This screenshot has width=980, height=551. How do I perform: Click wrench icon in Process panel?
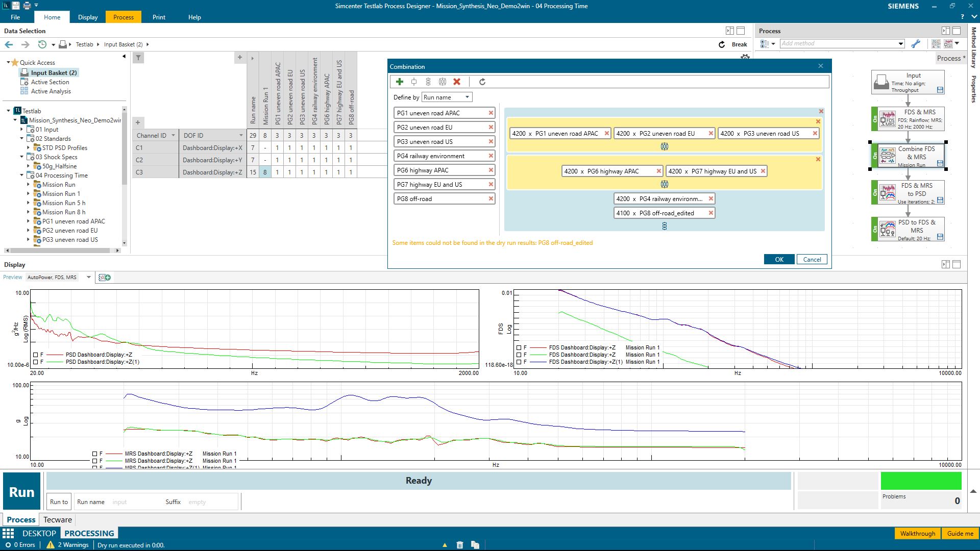916,44
